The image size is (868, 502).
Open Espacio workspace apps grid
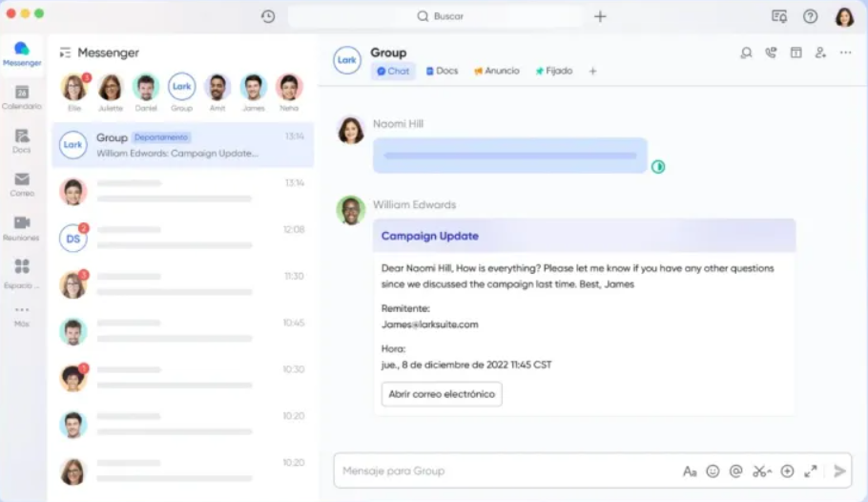(x=22, y=273)
